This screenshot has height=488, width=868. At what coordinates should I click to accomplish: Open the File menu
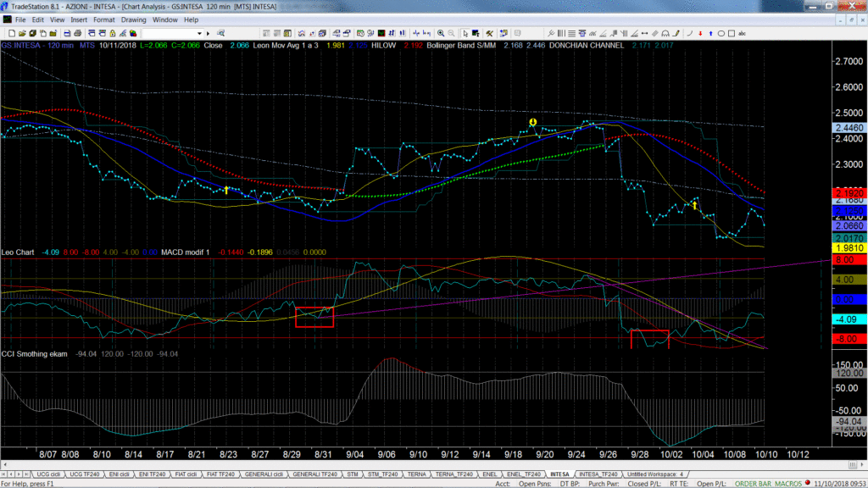pyautogui.click(x=20, y=20)
